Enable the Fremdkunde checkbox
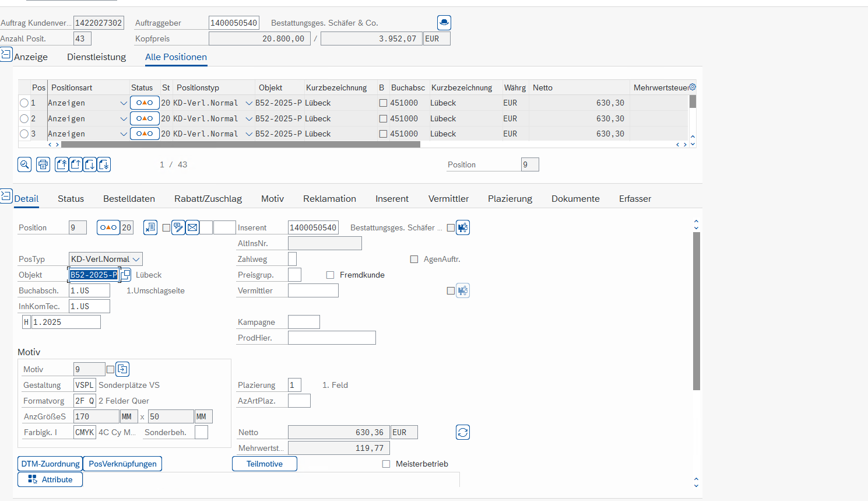Viewport: 868px width, 501px height. click(330, 275)
